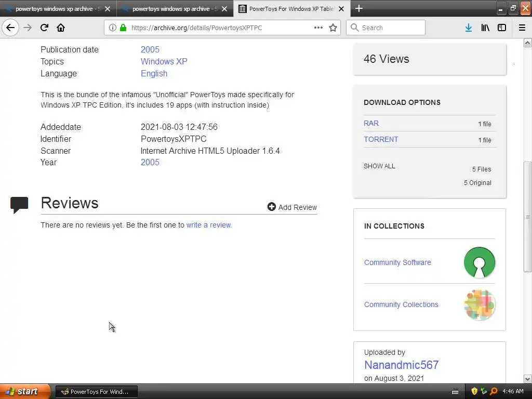Viewport: 532px width, 399px height.
Task: Click the DOWNLOAD OPTIONS heading
Action: coord(402,102)
